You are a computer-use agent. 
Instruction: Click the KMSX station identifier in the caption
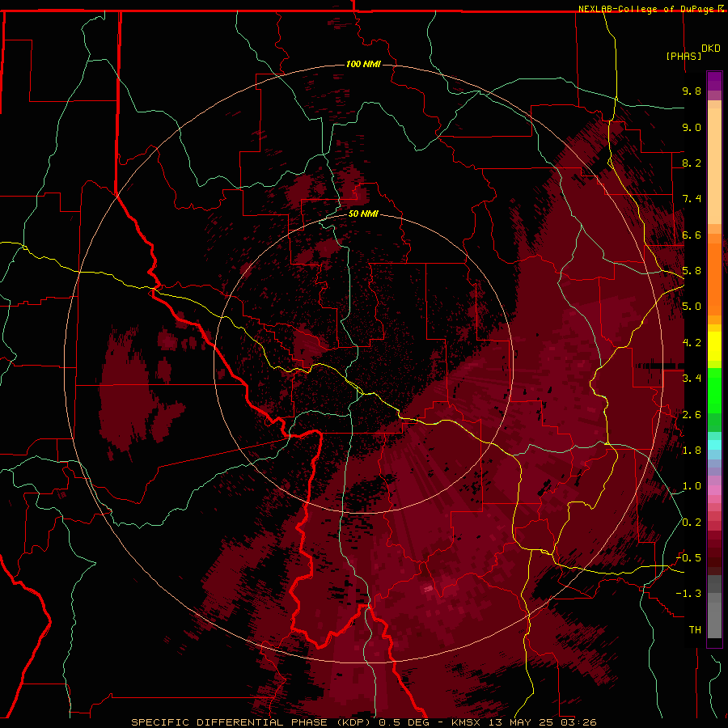[468, 722]
